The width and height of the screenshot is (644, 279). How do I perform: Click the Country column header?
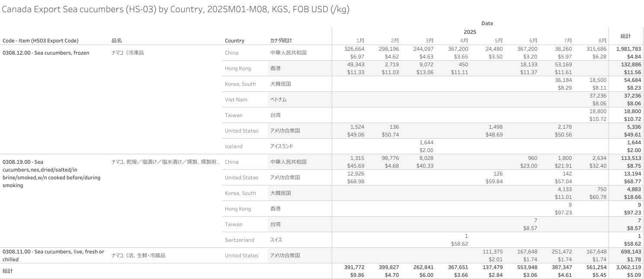[234, 41]
